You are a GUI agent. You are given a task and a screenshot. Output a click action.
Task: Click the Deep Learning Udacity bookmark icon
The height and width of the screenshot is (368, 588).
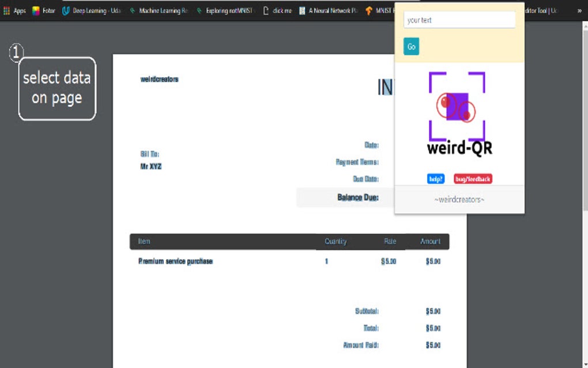coord(65,10)
